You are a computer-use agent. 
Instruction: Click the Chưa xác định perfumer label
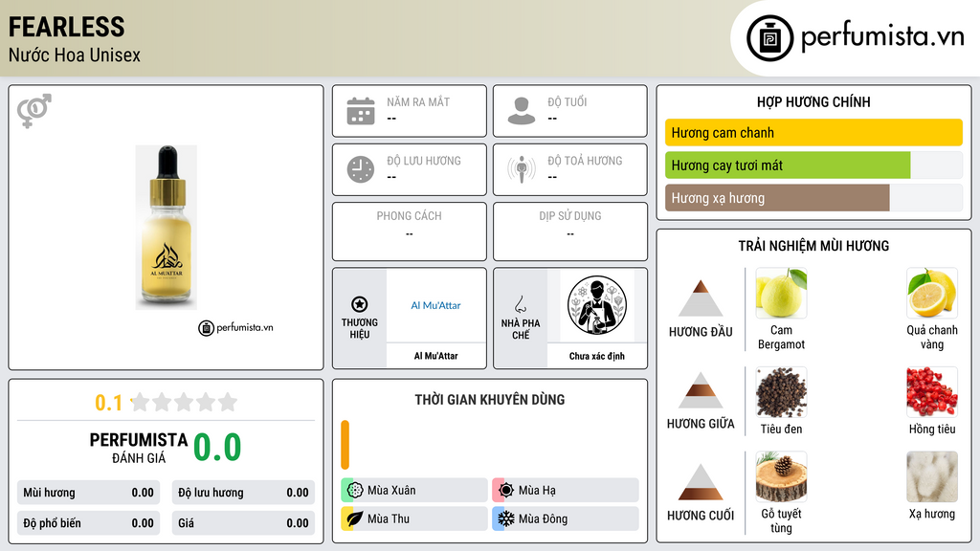(597, 356)
